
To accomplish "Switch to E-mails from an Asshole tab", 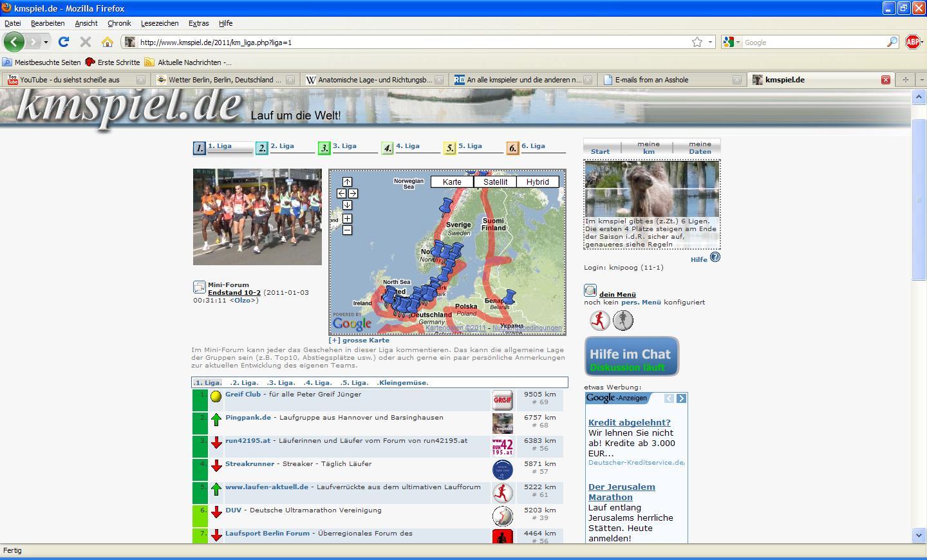I will point(672,80).
